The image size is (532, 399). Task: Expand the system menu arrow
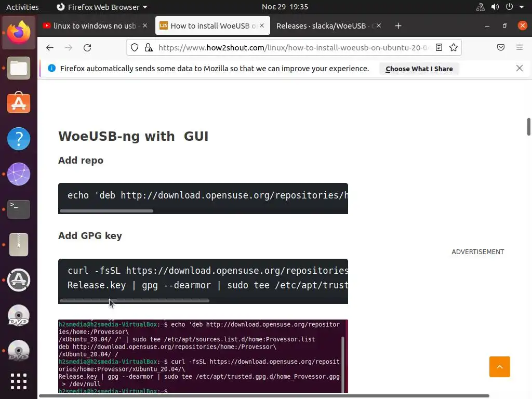pyautogui.click(x=522, y=7)
